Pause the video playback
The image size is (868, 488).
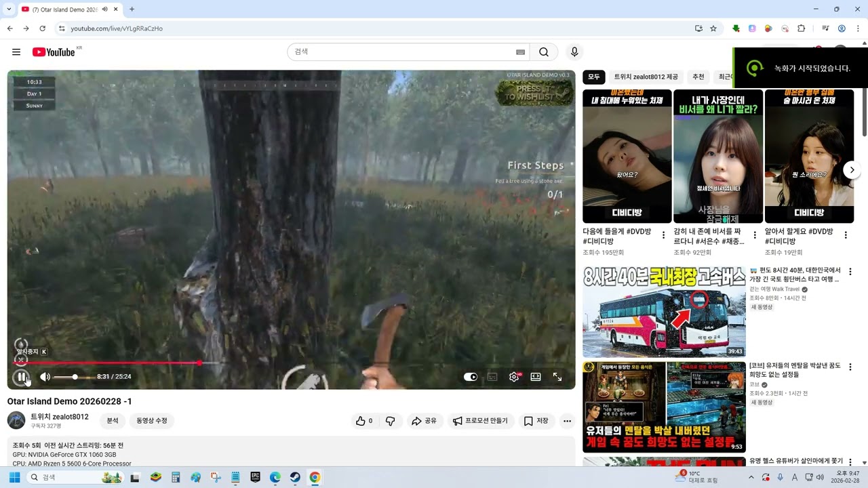22,377
